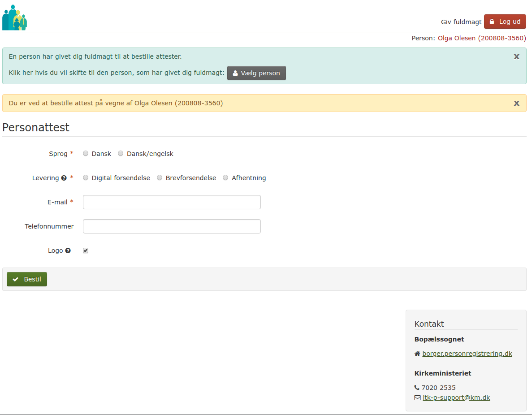
Task: Select Afhentning delivery option
Action: [225, 178]
